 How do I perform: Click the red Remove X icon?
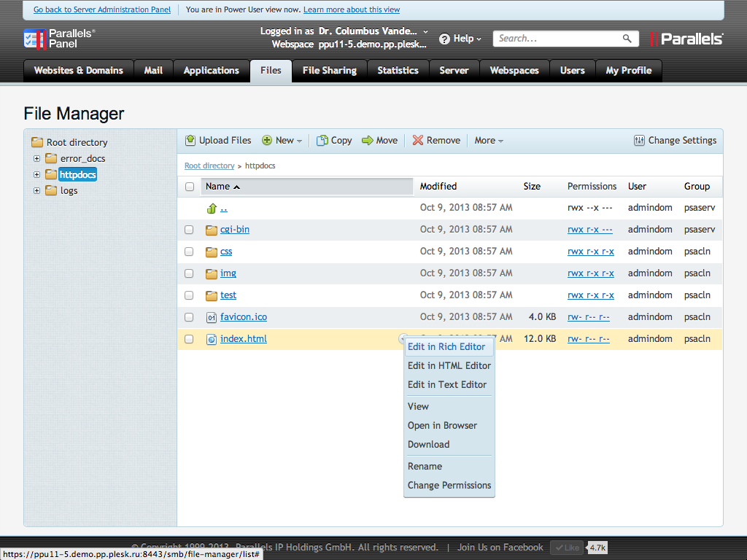[418, 141]
